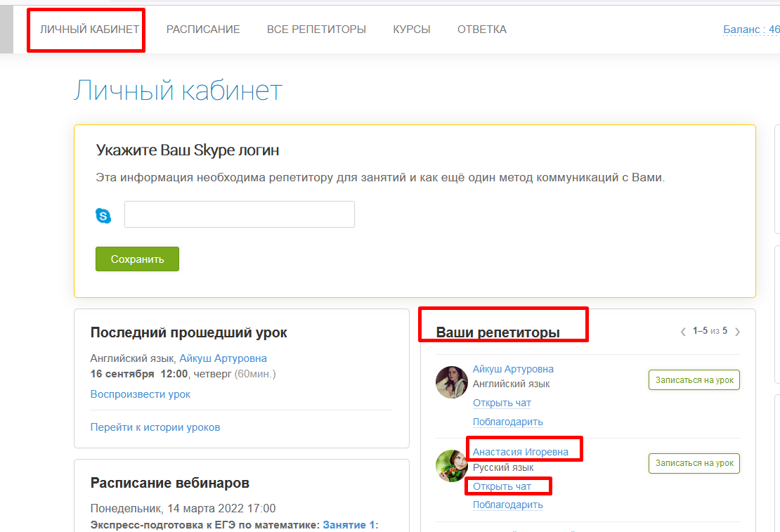Viewport: 780px width, 532px height.
Task: Go to the РАСПИСАНИЕ menu item
Action: [x=203, y=30]
